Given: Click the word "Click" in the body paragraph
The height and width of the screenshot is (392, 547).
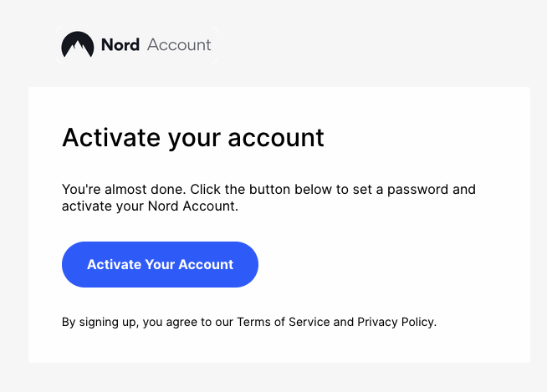Looking at the screenshot, I should click(x=209, y=190).
